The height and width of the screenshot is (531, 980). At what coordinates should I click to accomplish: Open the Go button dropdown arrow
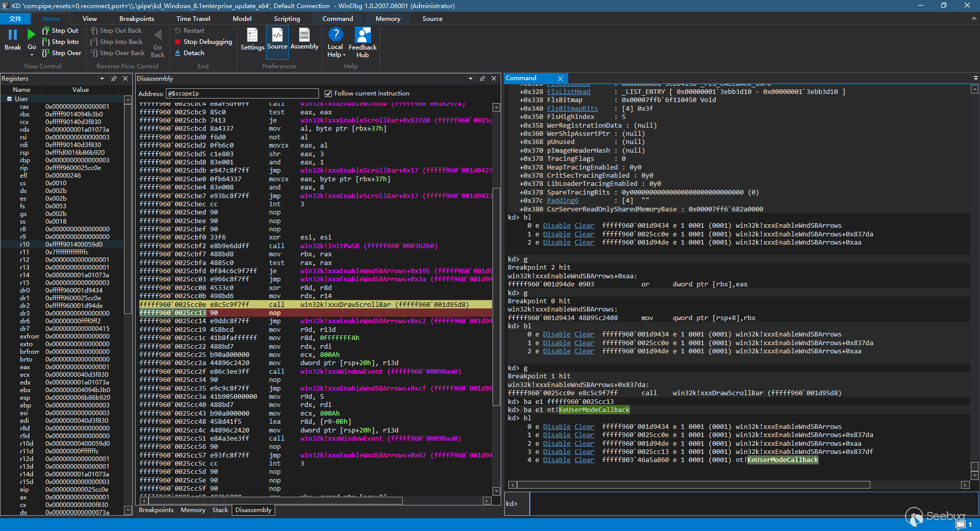pyautogui.click(x=32, y=55)
